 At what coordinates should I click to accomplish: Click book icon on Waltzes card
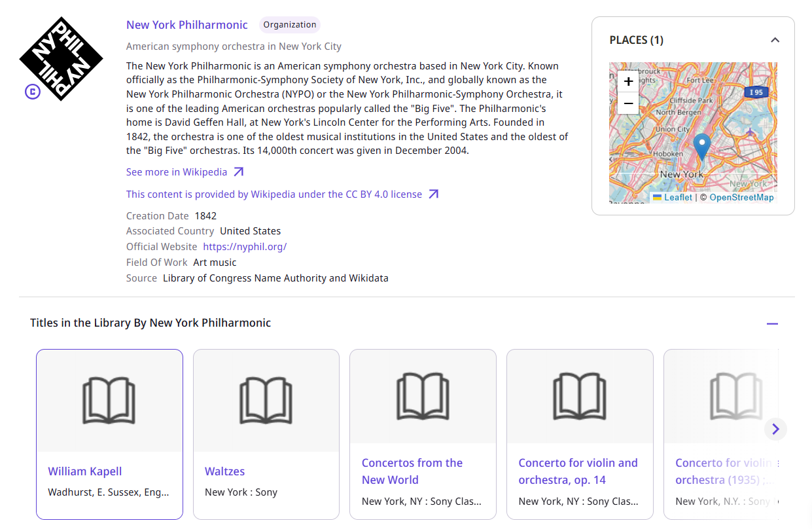click(266, 399)
